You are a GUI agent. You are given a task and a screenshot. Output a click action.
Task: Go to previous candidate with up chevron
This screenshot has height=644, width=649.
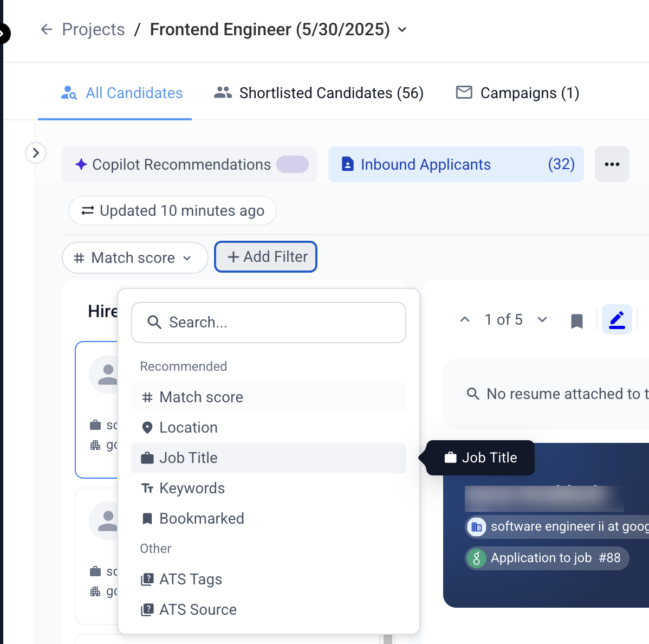click(465, 319)
